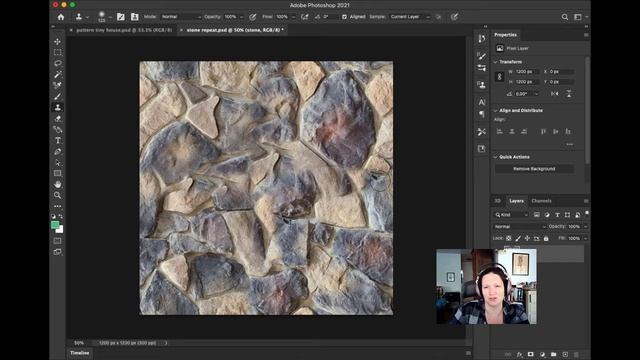Open the Kind filter dropdown in Layers
This screenshot has width=640, height=360.
[x=511, y=215]
